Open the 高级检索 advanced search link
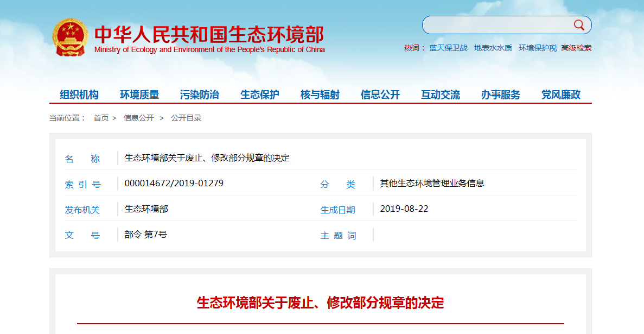 coord(576,48)
